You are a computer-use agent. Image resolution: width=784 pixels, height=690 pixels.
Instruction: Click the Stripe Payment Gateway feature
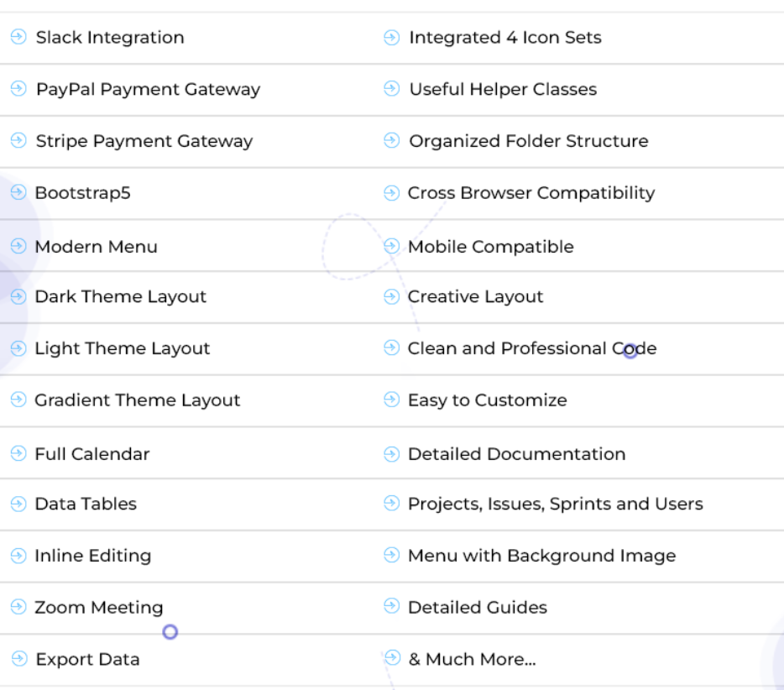[x=144, y=142]
